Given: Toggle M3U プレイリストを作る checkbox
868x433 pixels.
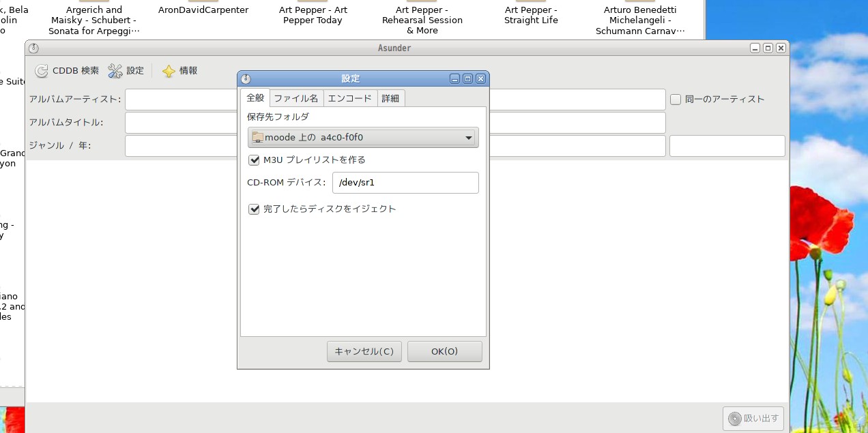Looking at the screenshot, I should tap(255, 160).
